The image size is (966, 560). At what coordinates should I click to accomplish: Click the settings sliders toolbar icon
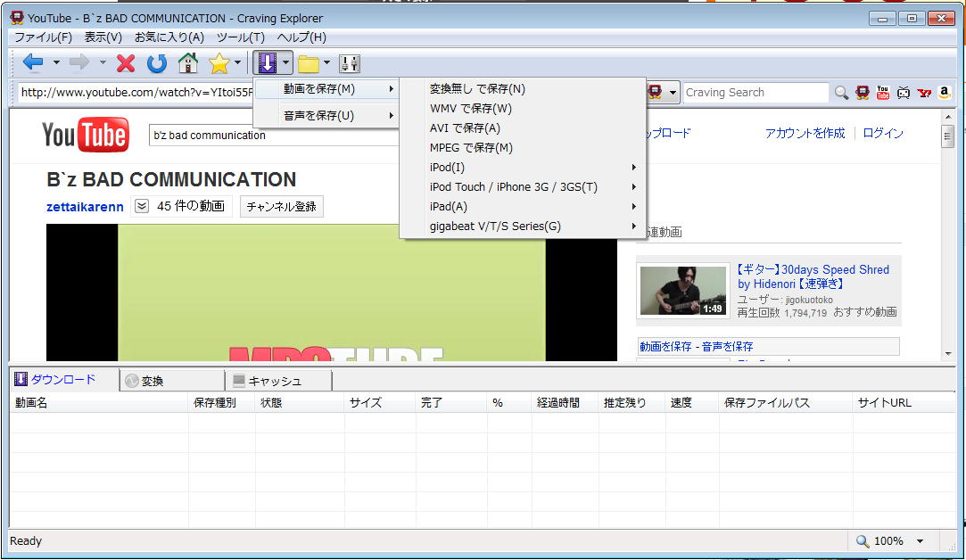pos(350,62)
